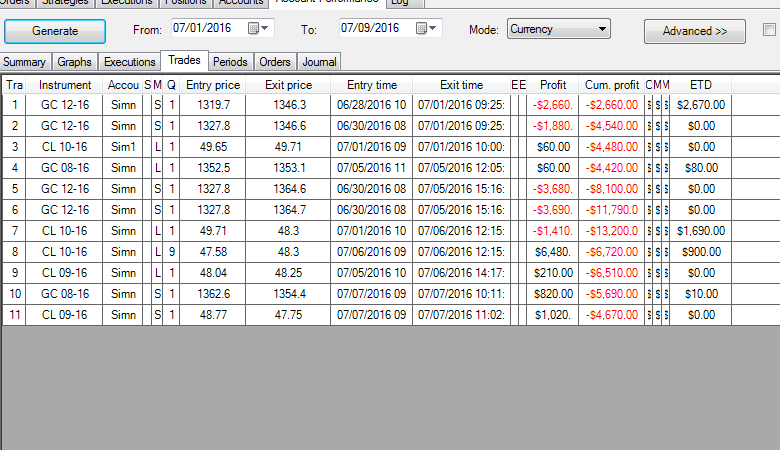Select profit $6,480. cell
This screenshot has width=780, height=450.
point(553,252)
